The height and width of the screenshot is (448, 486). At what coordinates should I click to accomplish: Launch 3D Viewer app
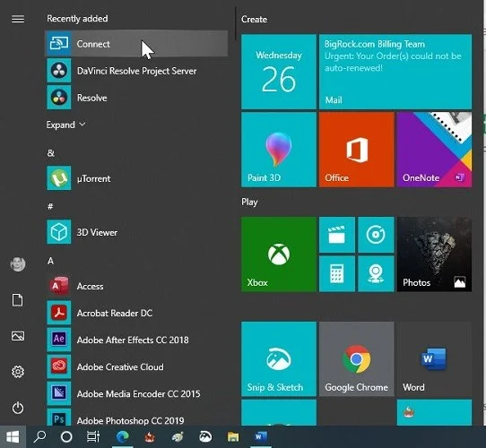(136, 232)
